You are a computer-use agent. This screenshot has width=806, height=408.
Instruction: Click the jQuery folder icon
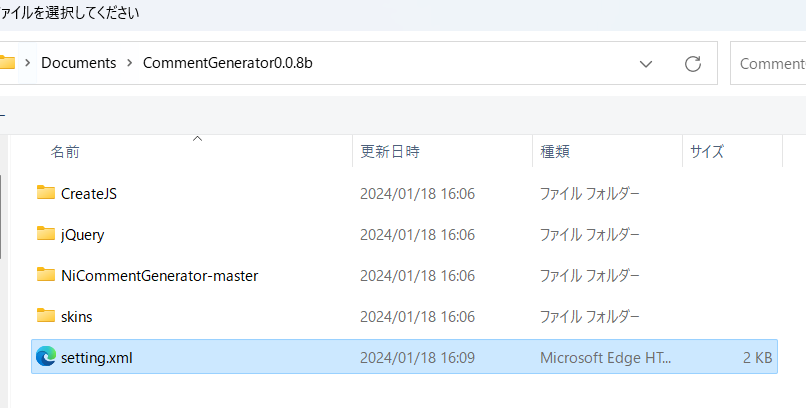click(45, 234)
